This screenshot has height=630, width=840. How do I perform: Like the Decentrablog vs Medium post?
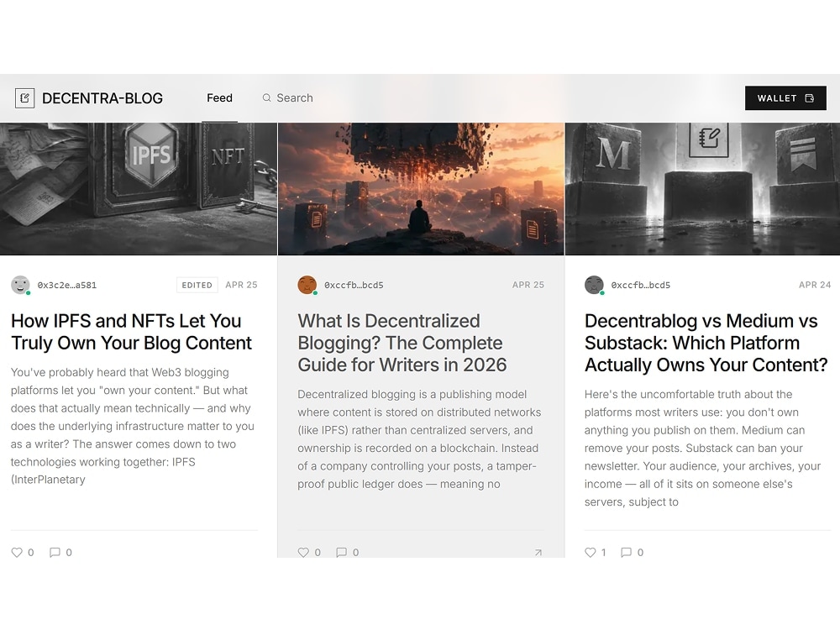pos(591,553)
